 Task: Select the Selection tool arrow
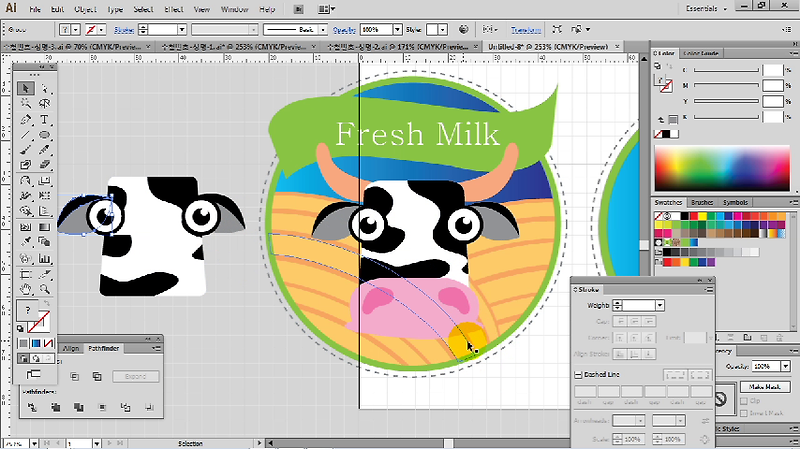pyautogui.click(x=25, y=89)
